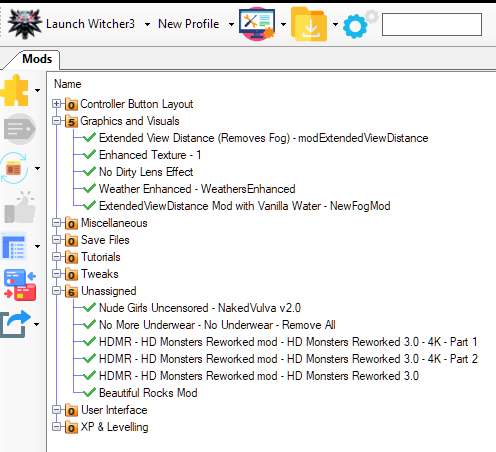Click the Graphics and Visuals folder icon

pos(71,121)
